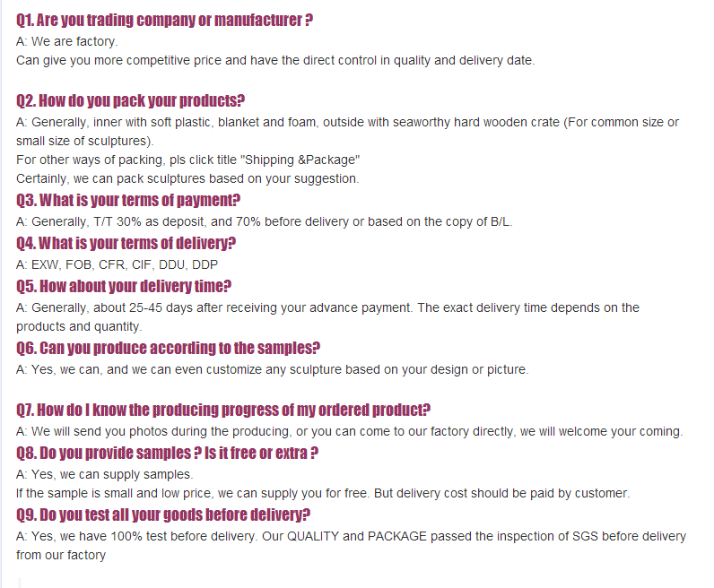Select the Q3 terms of payment heading
714x588 pixels.
[128, 200]
